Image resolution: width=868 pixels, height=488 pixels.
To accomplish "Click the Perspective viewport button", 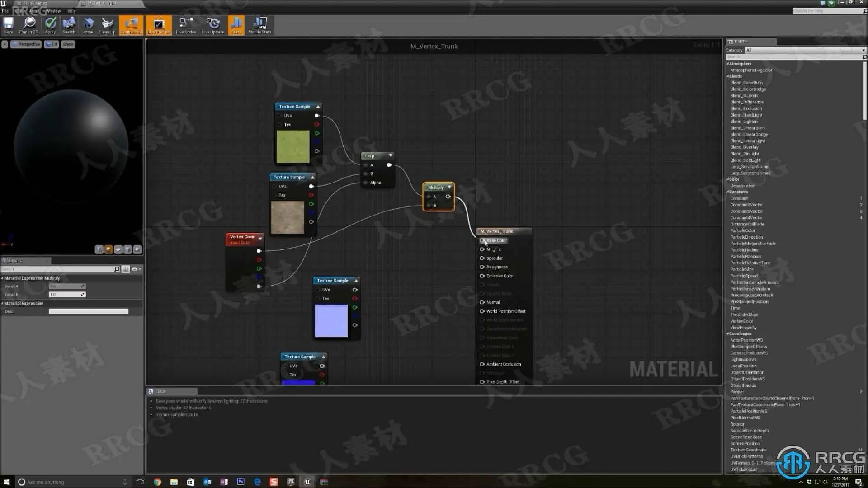I will 26,44.
